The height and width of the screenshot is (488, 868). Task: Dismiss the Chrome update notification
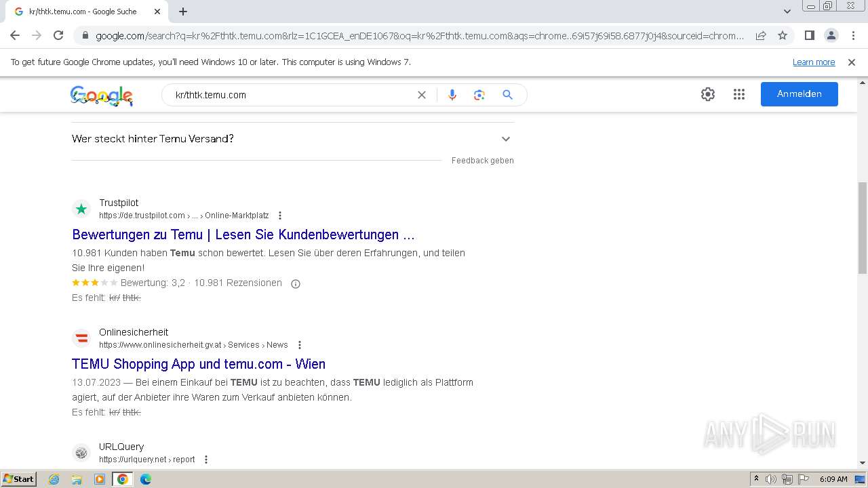[x=852, y=62]
